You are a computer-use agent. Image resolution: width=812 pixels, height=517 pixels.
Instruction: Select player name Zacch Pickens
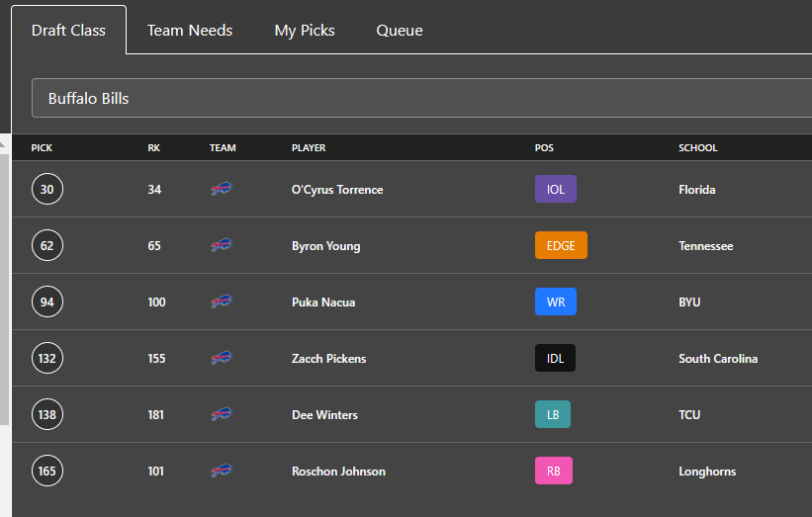(328, 359)
